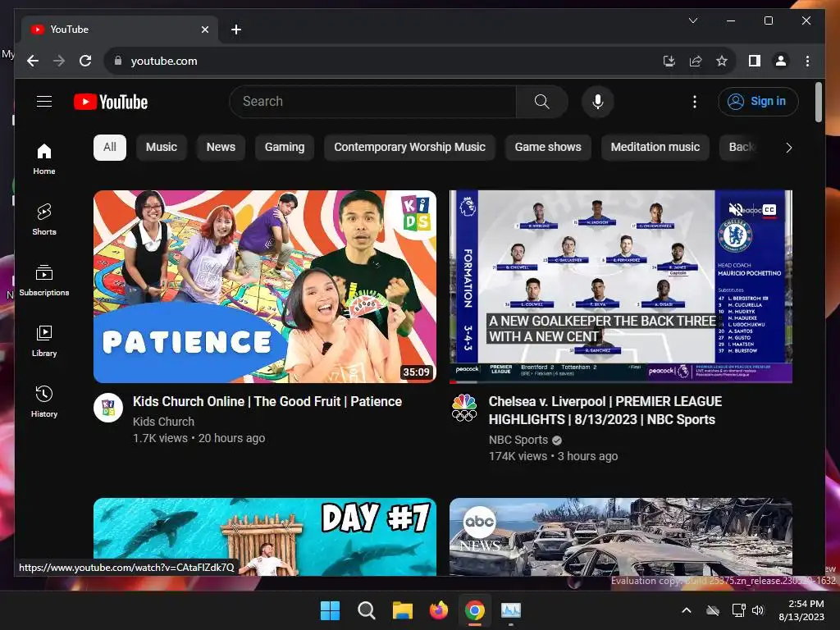Image resolution: width=840 pixels, height=630 pixels.
Task: Select the Music chip
Action: 162,148
